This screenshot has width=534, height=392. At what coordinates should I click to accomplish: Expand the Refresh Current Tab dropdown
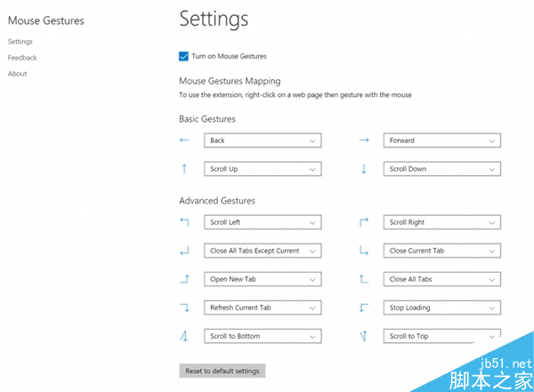click(263, 308)
